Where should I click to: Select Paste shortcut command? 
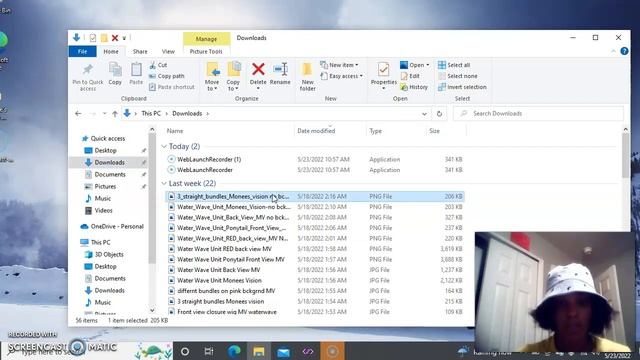171,87
